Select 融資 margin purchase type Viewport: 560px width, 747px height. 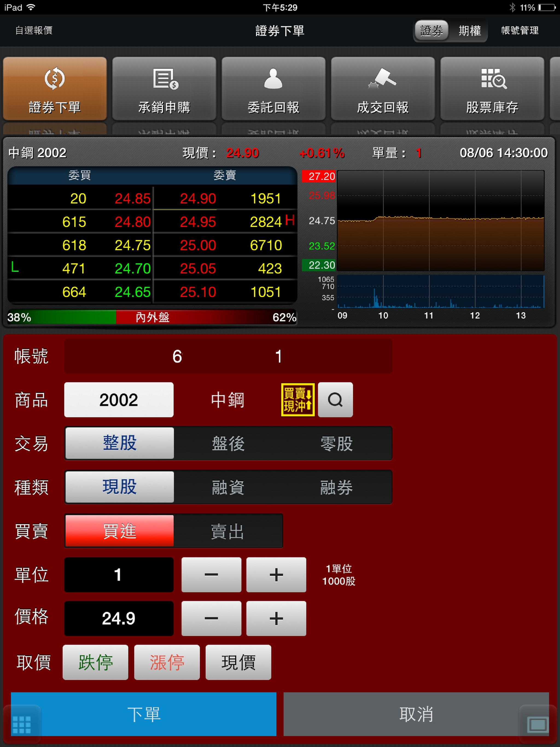(x=228, y=487)
